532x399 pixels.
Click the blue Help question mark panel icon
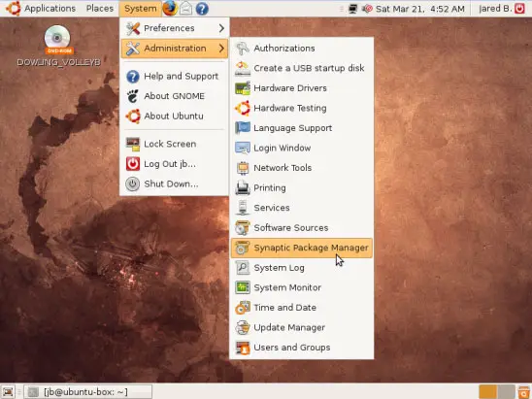pyautogui.click(x=202, y=9)
